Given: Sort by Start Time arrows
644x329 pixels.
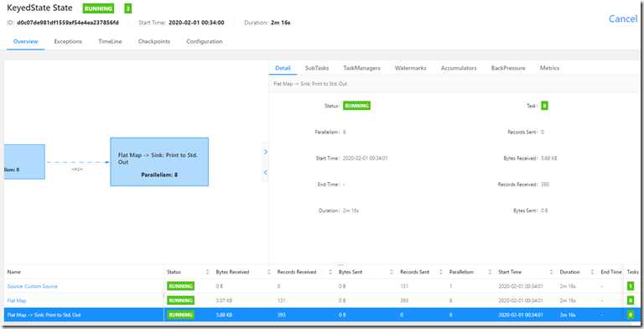Looking at the screenshot, I should tap(551, 272).
